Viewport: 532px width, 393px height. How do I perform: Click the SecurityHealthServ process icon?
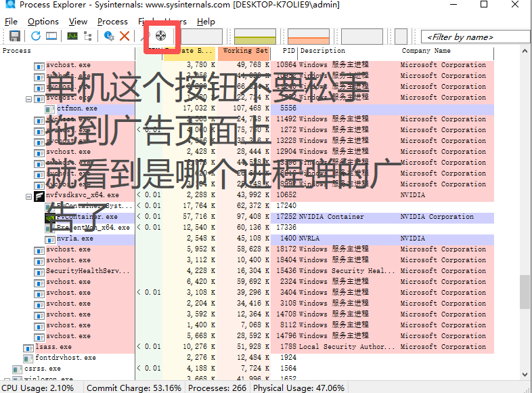coord(39,272)
